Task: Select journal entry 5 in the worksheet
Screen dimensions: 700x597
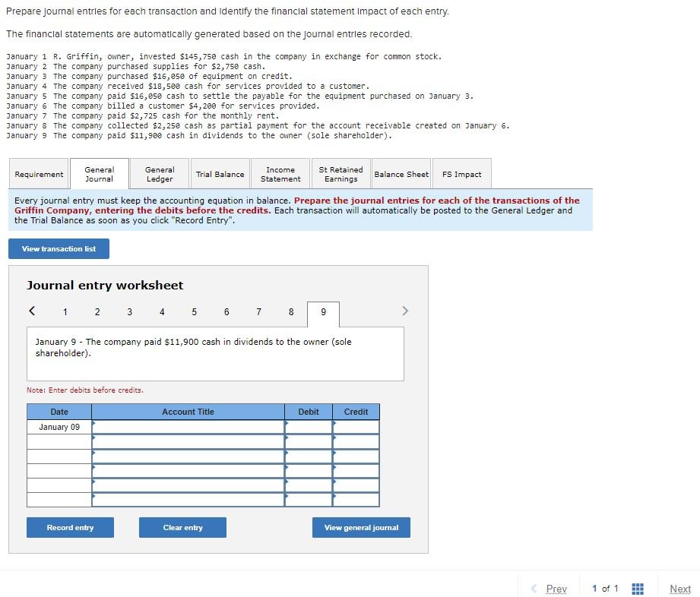Action: 194,311
